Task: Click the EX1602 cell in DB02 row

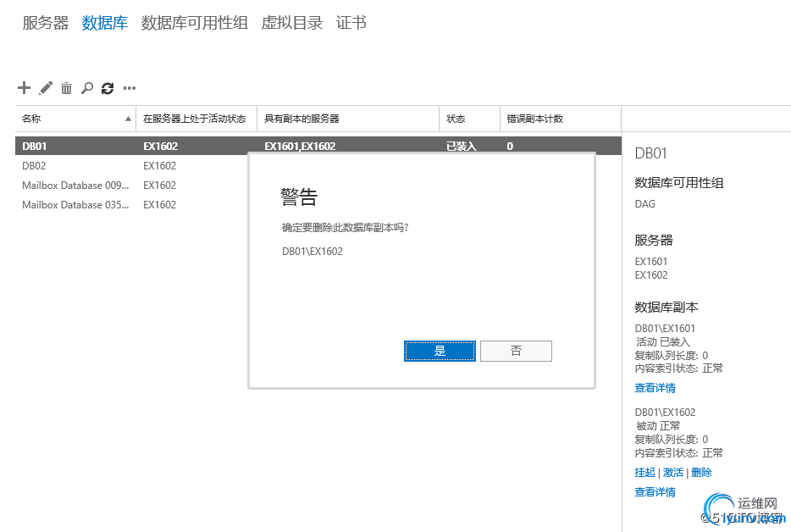Action: coord(159,165)
